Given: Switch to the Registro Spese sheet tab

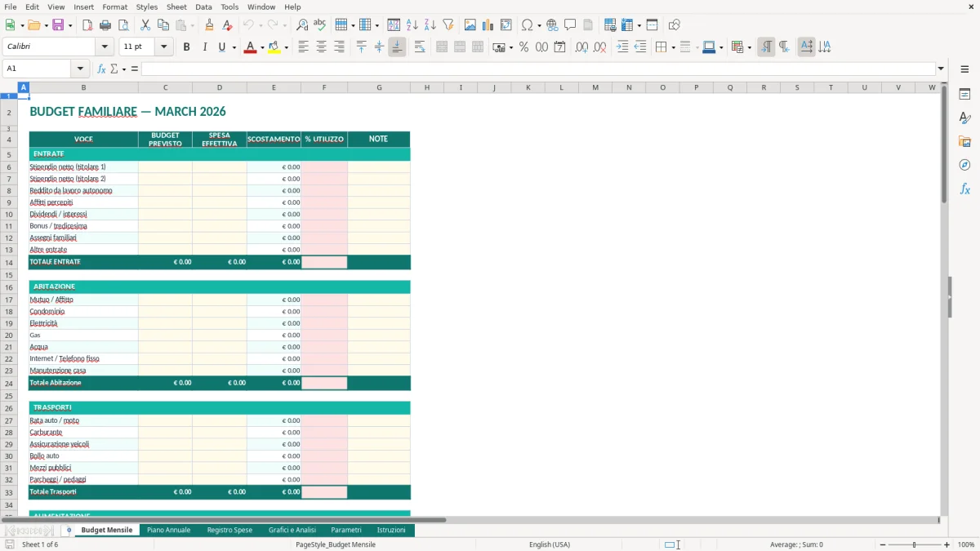Looking at the screenshot, I should pos(229,530).
